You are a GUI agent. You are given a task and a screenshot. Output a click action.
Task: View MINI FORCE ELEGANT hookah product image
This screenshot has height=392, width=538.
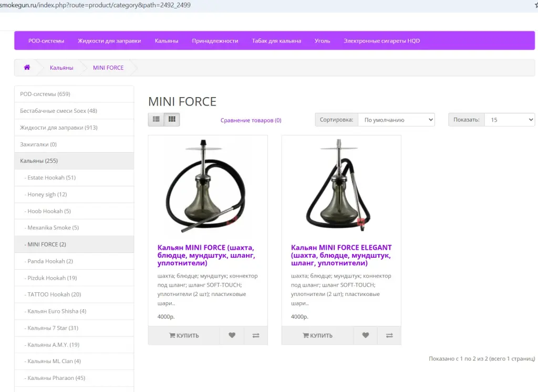point(341,186)
